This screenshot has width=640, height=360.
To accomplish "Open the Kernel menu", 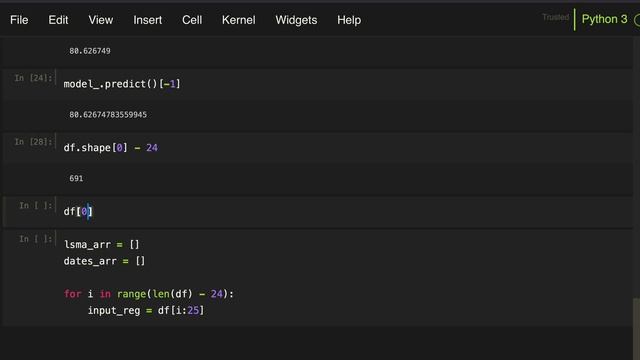I will 238,20.
